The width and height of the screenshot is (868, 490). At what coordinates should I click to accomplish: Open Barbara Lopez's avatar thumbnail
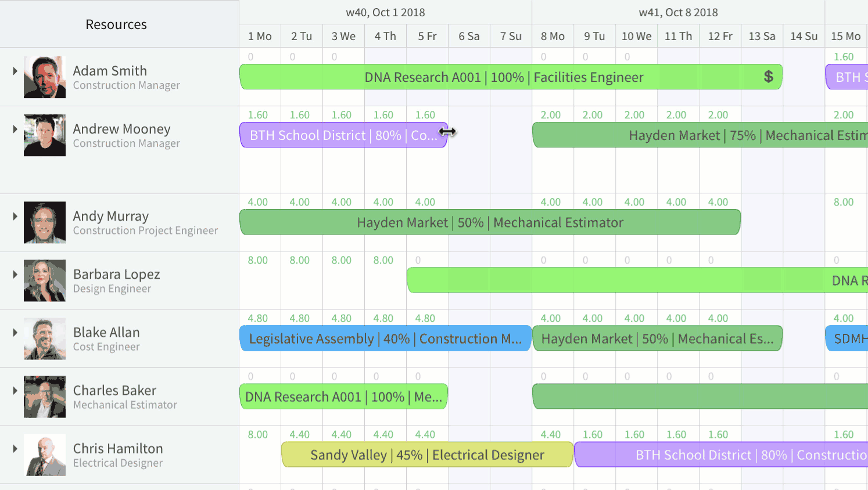[x=45, y=280]
